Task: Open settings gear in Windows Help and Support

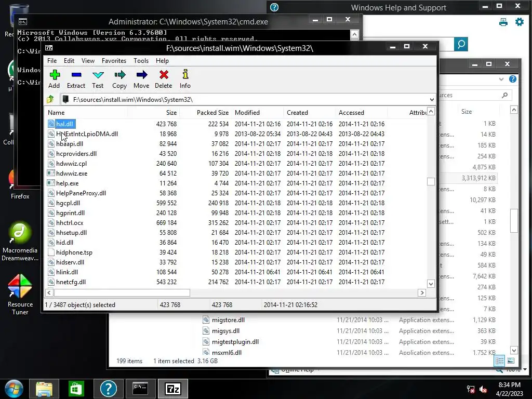Action: 520,22
